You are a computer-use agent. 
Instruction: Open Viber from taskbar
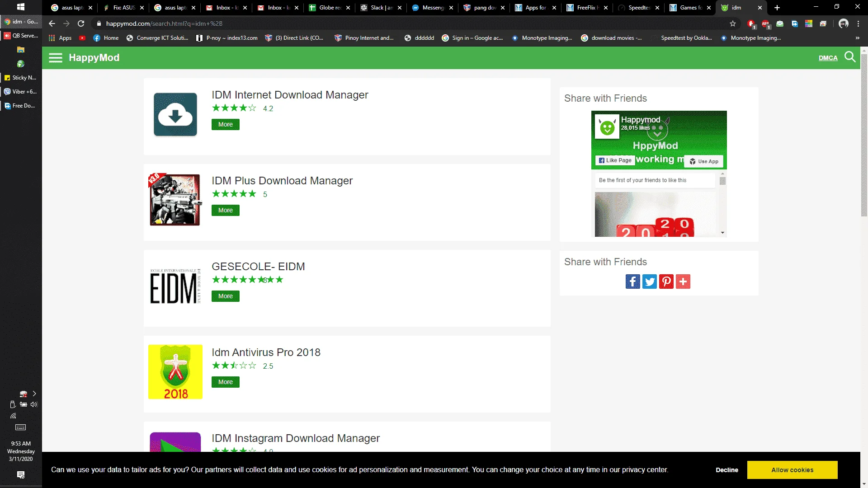point(21,92)
